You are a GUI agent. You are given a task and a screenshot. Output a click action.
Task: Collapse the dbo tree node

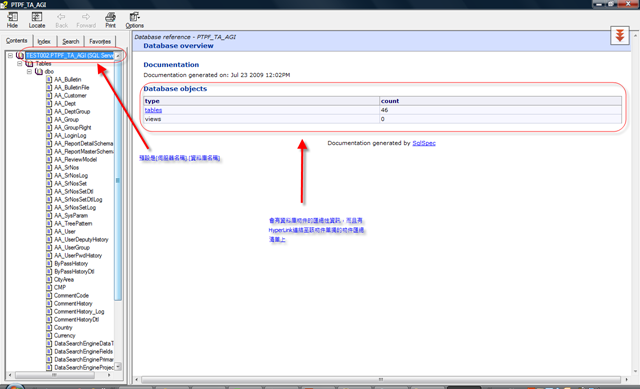click(x=29, y=71)
